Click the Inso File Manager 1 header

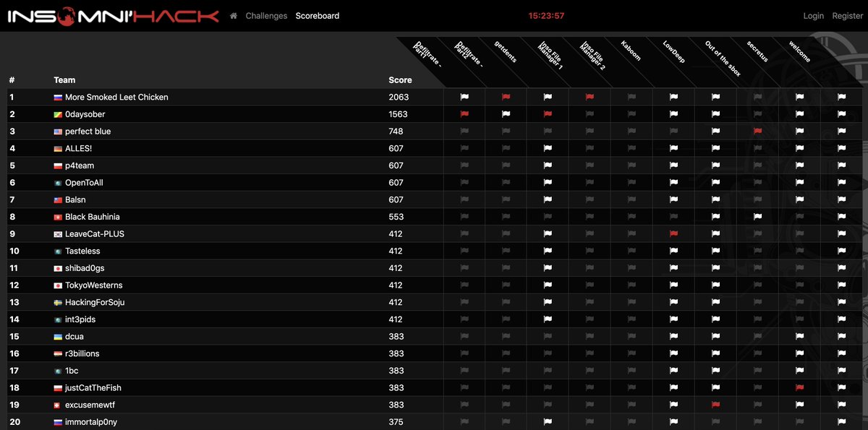point(551,55)
